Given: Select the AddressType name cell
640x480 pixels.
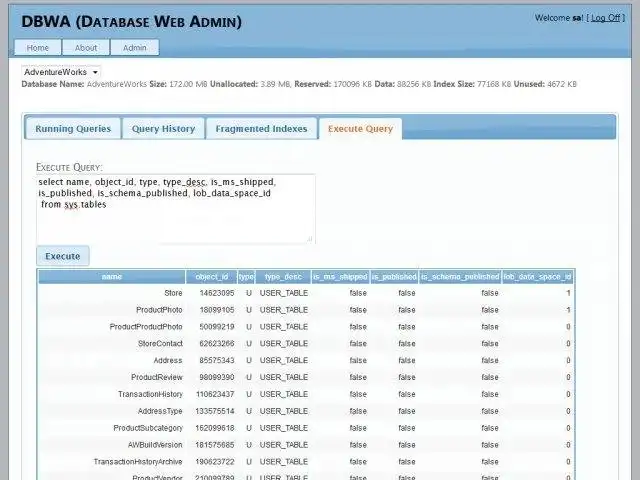Looking at the screenshot, I should [160, 411].
